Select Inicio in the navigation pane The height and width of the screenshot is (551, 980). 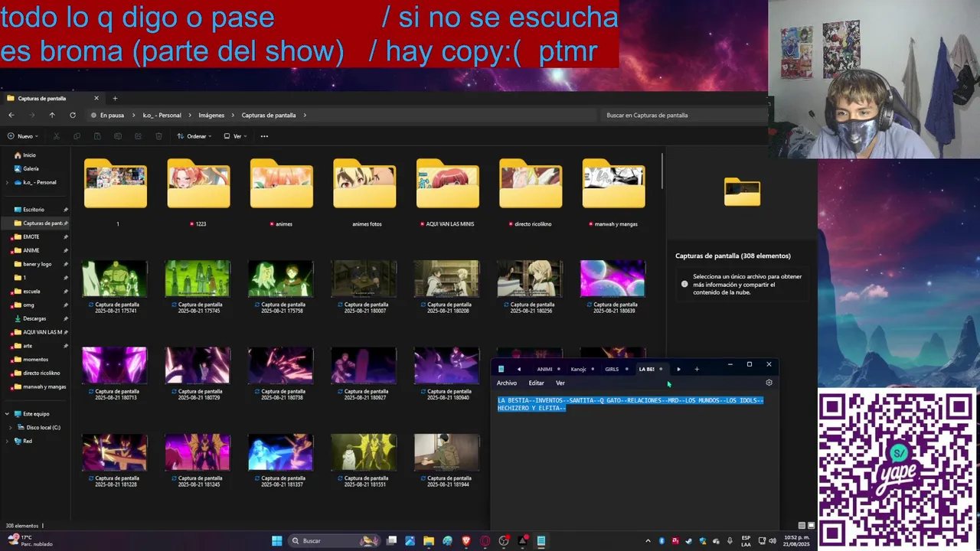pos(29,155)
